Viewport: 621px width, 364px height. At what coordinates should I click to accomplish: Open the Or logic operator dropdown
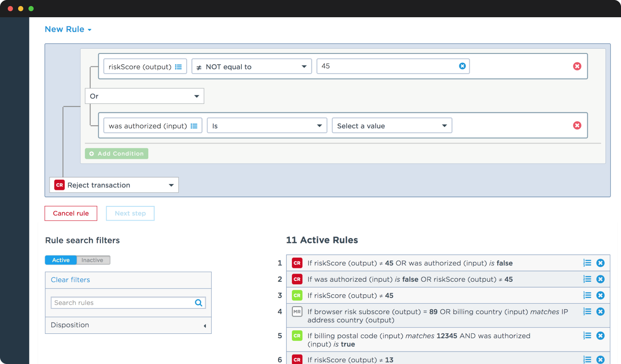(144, 96)
